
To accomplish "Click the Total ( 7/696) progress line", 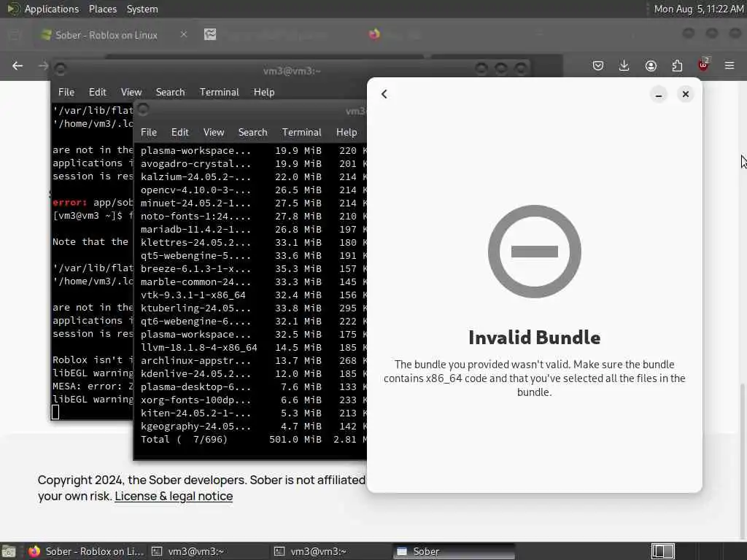I will (x=253, y=440).
